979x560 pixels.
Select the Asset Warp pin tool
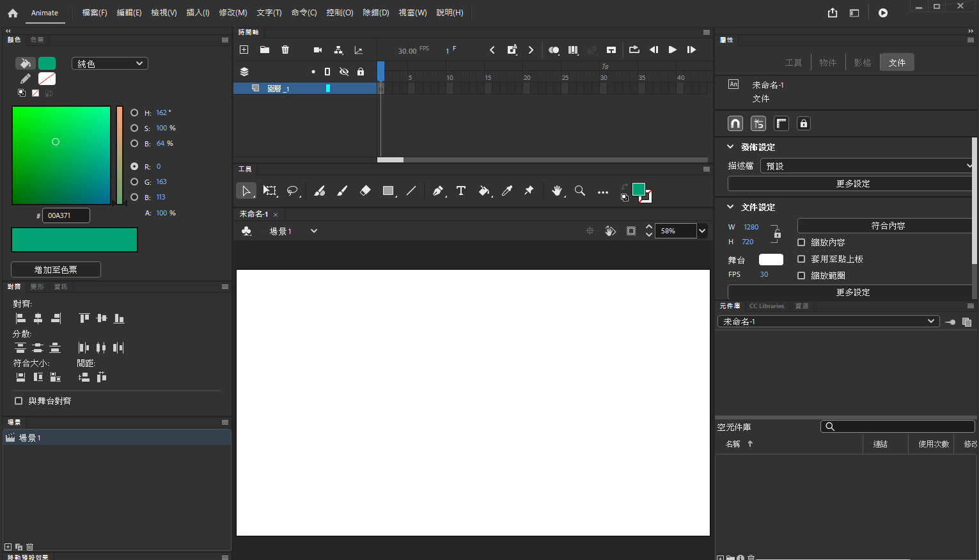529,191
